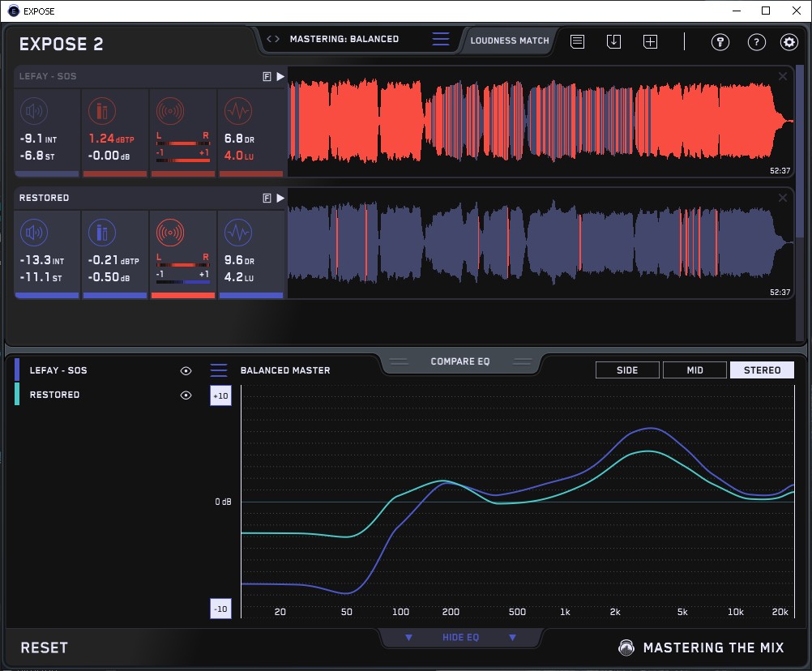812x671 pixels.
Task: Toggle EQ visibility eye for LEFAY - SOS
Action: coord(186,370)
